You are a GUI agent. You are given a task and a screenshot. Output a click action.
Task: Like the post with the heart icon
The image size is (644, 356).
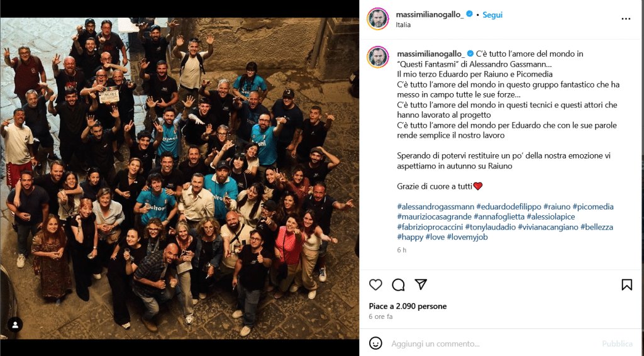coord(375,284)
